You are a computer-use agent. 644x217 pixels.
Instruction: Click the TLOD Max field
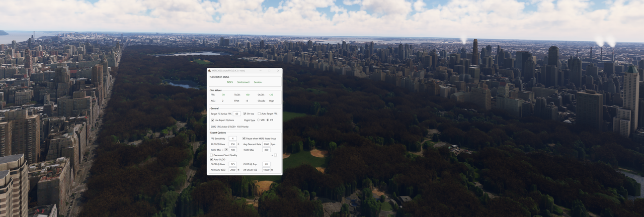point(266,150)
